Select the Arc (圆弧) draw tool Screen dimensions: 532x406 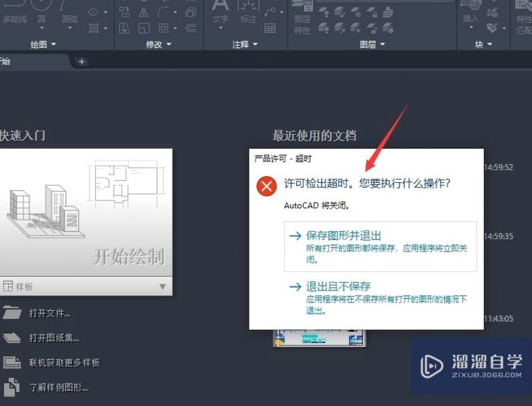[69, 12]
